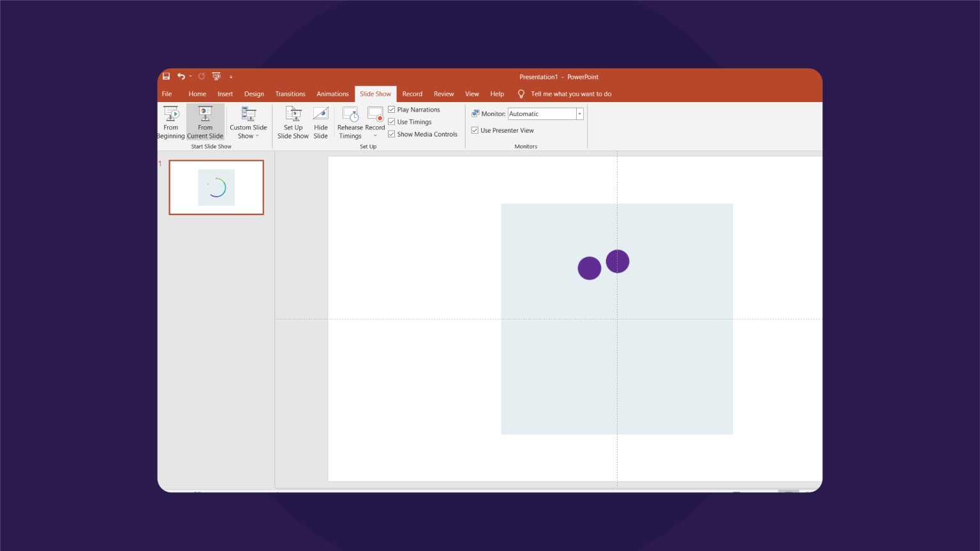This screenshot has width=980, height=551.
Task: Switch to the Animations tab
Action: [x=332, y=94]
